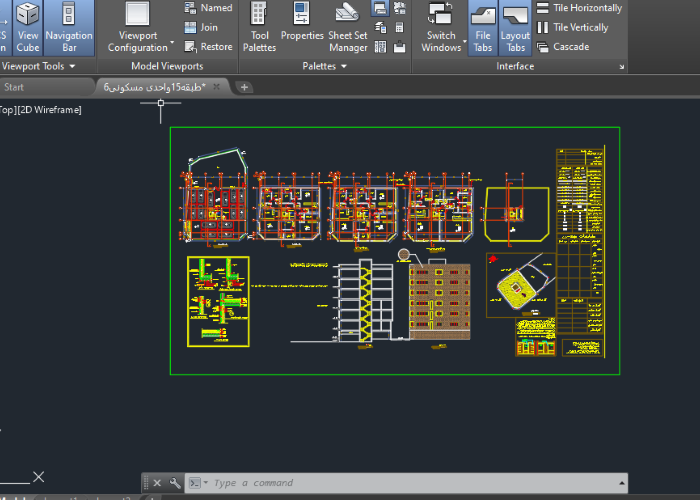Click the yellow-bordered detail sheet drawing
Viewport: 700px width, 500px height.
(218, 301)
